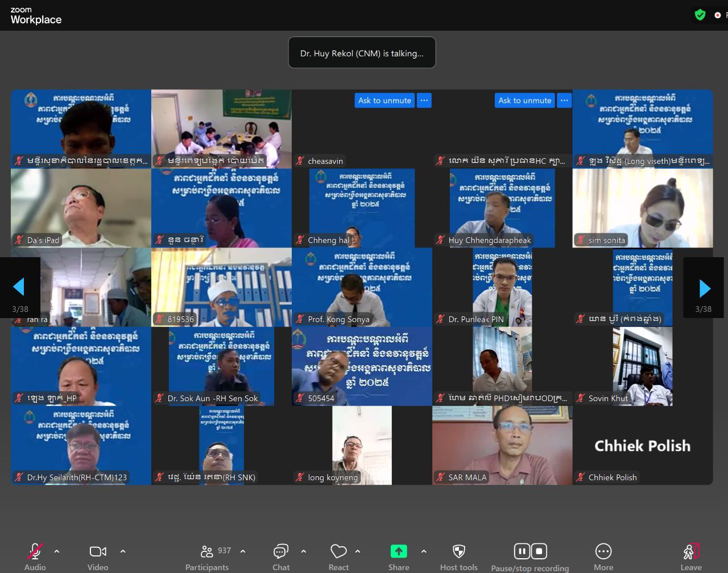Click the muted mic icon for sim sonita
The height and width of the screenshot is (573, 728).
click(581, 240)
